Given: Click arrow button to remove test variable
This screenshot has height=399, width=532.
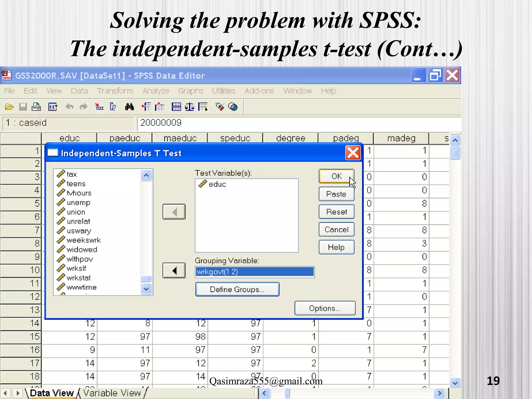Looking at the screenshot, I should click(174, 212).
